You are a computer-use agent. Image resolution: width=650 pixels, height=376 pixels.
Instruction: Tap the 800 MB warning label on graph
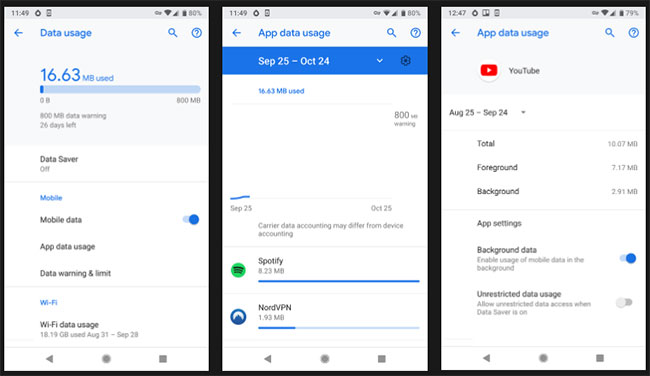(x=405, y=118)
